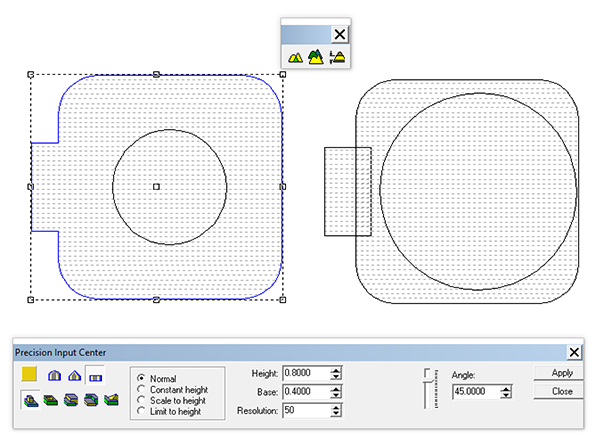Image resolution: width=600 pixels, height=443 pixels.
Task: Click into the Base value field
Action: click(x=306, y=392)
